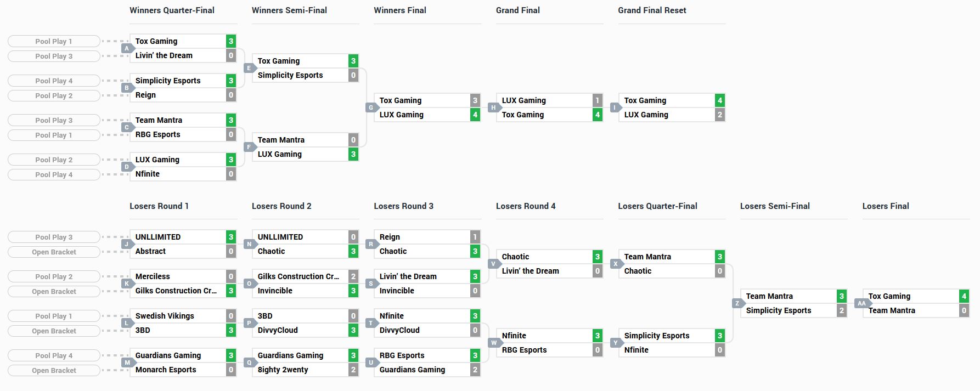Click Tox Gaming in Grand Final Reset
This screenshot has height=391, width=980.
pyautogui.click(x=645, y=100)
